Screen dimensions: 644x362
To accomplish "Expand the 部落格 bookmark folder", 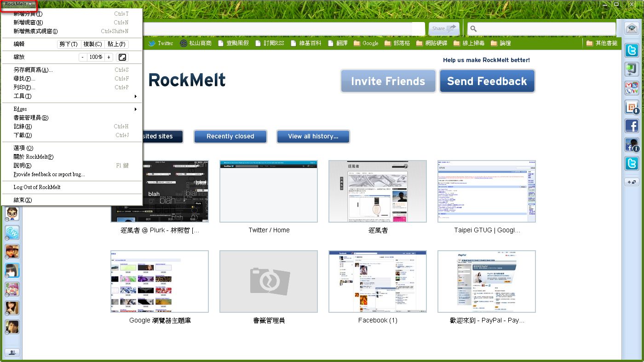I will click(397, 43).
